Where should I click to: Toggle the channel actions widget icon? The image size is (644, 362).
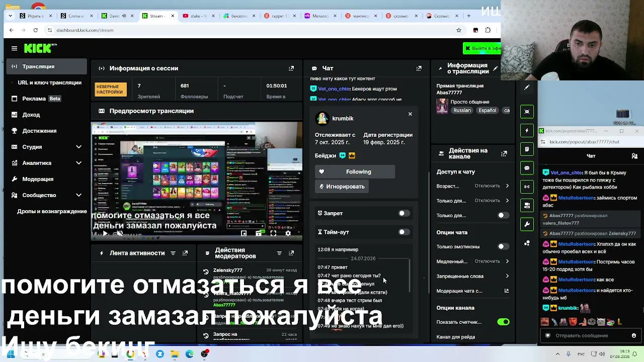(527, 205)
